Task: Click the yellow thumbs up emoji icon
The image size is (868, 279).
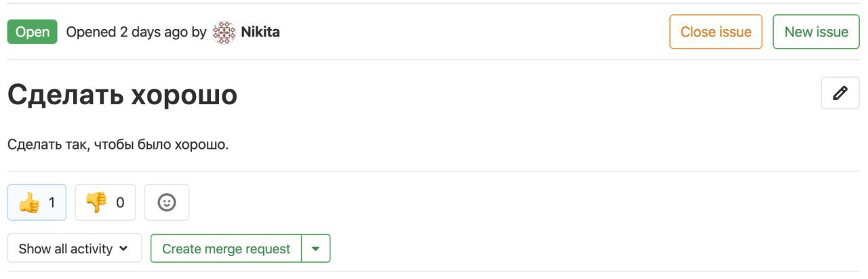Action: (29, 202)
